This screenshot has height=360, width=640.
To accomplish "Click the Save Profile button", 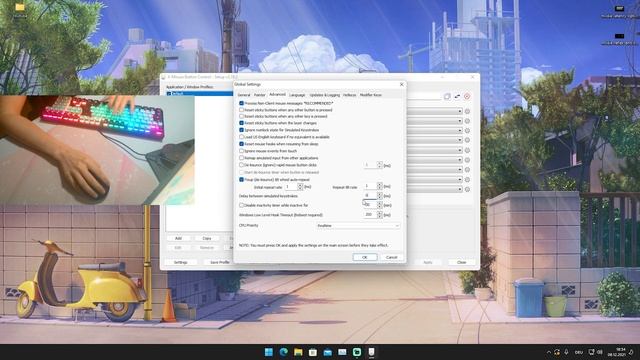I will coord(220,262).
